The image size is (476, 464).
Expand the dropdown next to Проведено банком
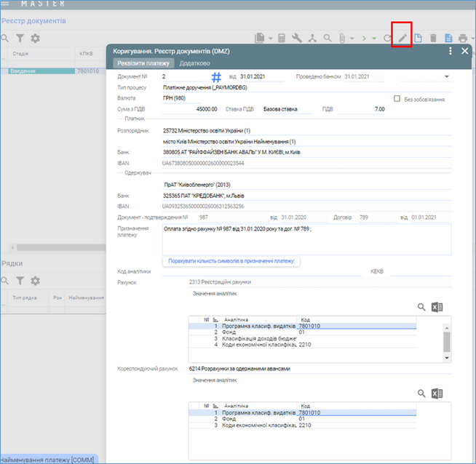pos(445,76)
